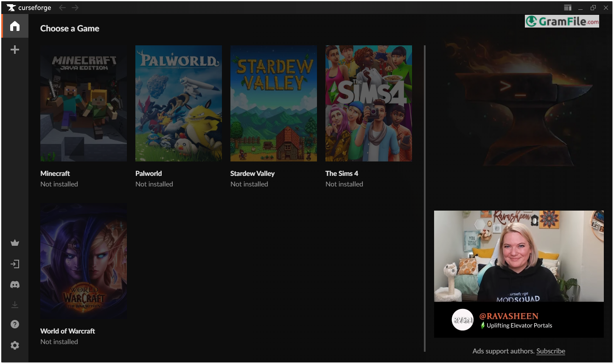Click the World of Warcraft title text
The height and width of the screenshot is (364, 614).
point(67,331)
